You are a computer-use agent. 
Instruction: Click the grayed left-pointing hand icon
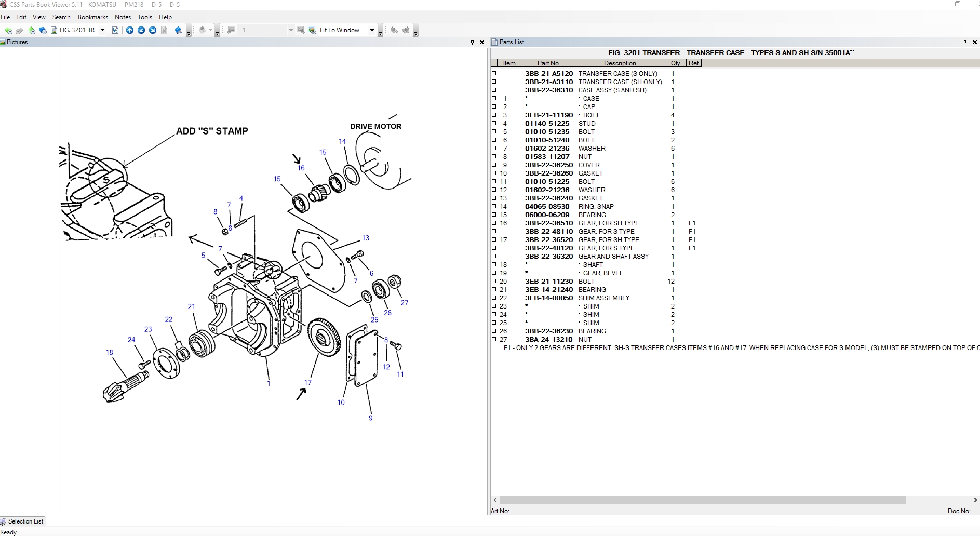tap(394, 30)
